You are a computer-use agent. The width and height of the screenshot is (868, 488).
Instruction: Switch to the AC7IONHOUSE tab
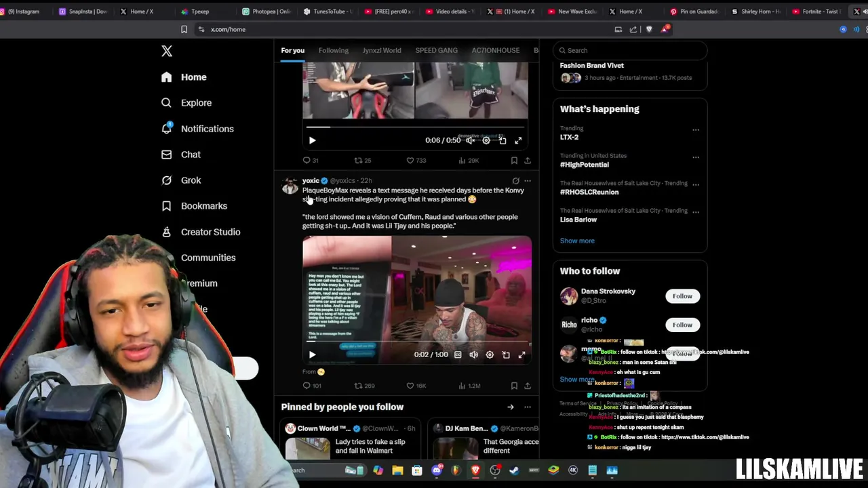[x=496, y=50]
